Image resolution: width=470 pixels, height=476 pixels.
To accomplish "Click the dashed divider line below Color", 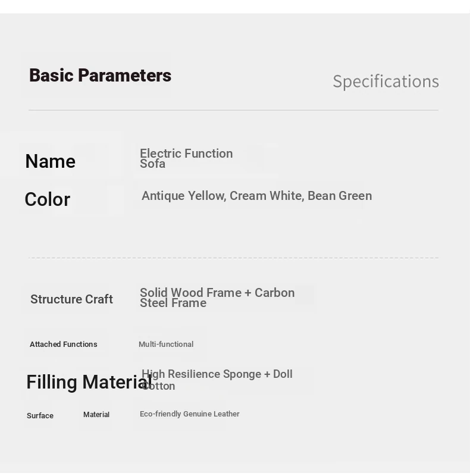I will pos(233,258).
